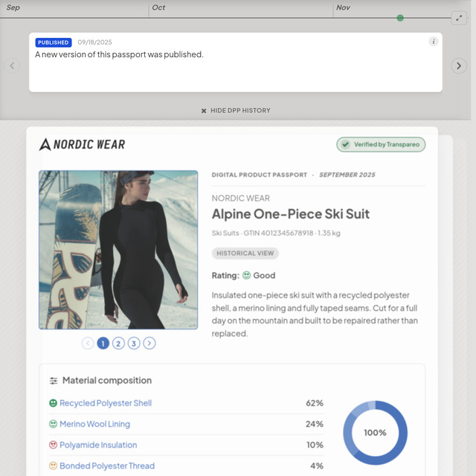
Task: Go to previous history event arrow
Action: [x=12, y=65]
